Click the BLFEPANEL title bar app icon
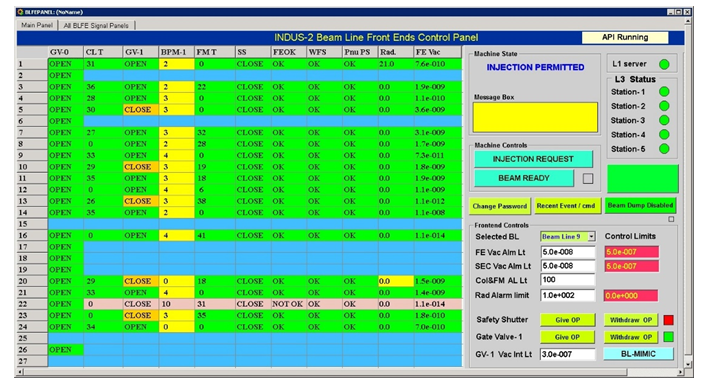 tap(20, 12)
